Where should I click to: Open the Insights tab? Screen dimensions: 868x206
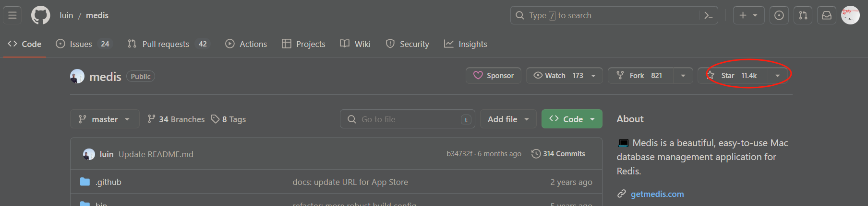(x=466, y=44)
